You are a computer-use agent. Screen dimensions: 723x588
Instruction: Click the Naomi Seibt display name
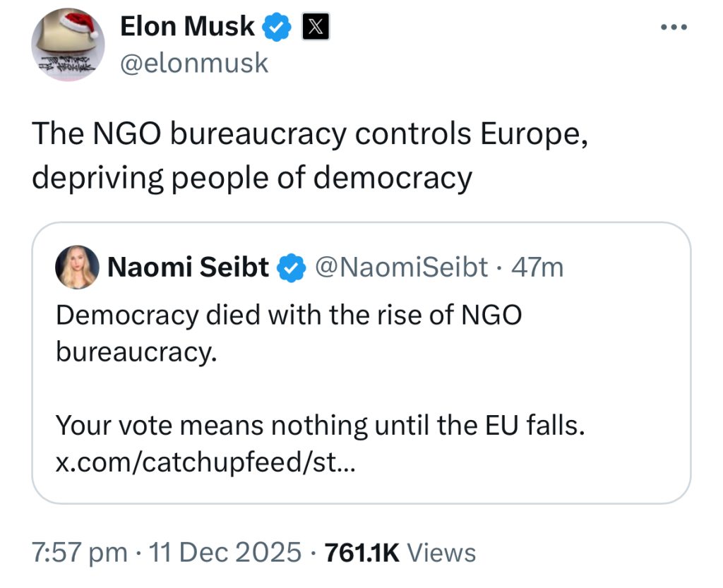188,268
